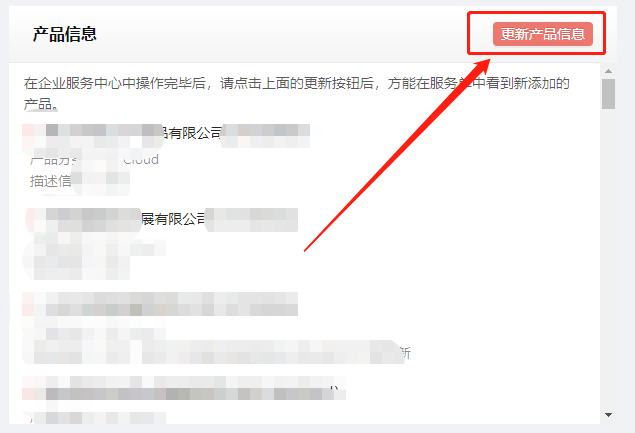Select the 产品信息 panel heading
Image resolution: width=635 pixels, height=433 pixels.
[65, 34]
